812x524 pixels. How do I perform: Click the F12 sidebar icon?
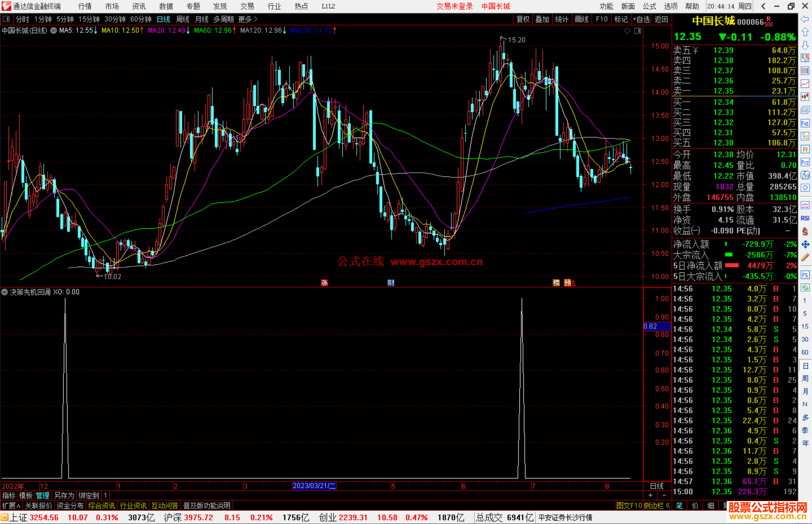tap(805, 162)
